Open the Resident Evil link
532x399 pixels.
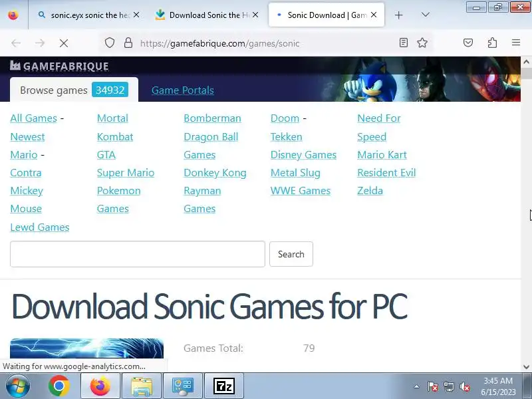(x=386, y=173)
